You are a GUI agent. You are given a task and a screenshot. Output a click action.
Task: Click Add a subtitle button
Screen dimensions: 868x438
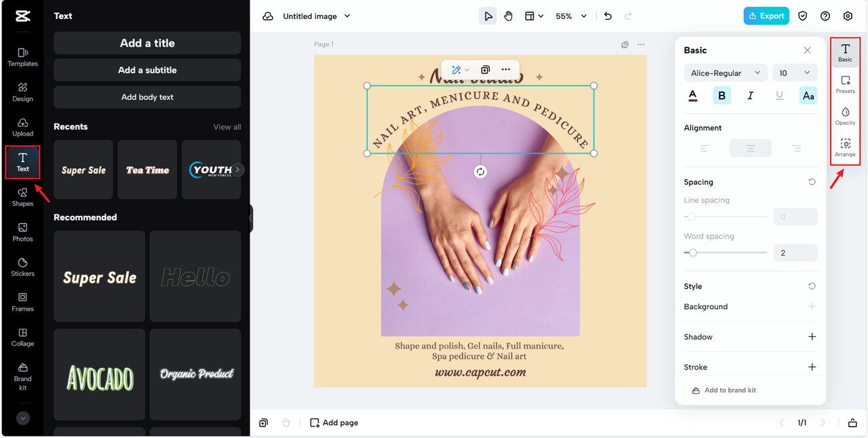(x=147, y=70)
